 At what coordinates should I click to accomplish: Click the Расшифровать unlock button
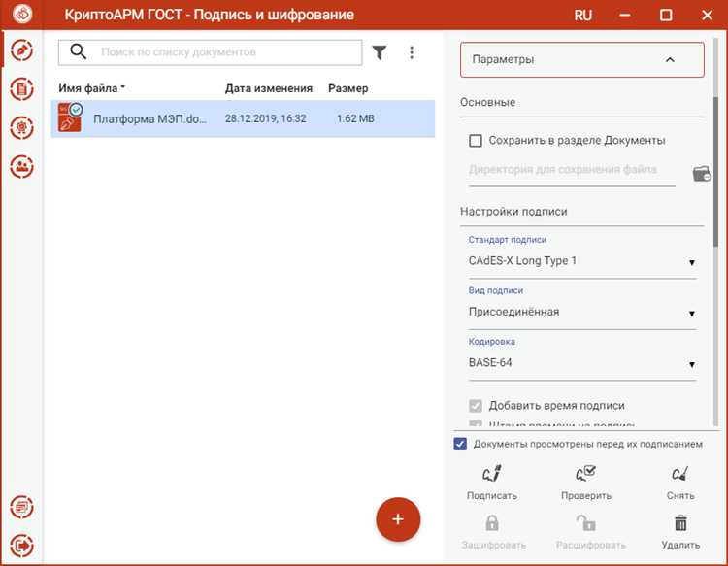tap(590, 532)
